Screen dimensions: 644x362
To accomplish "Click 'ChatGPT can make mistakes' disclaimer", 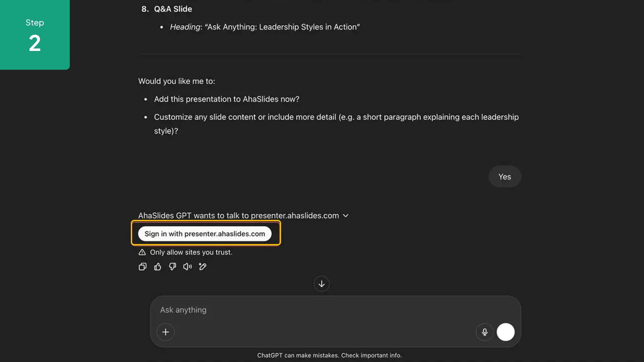I will point(329,355).
